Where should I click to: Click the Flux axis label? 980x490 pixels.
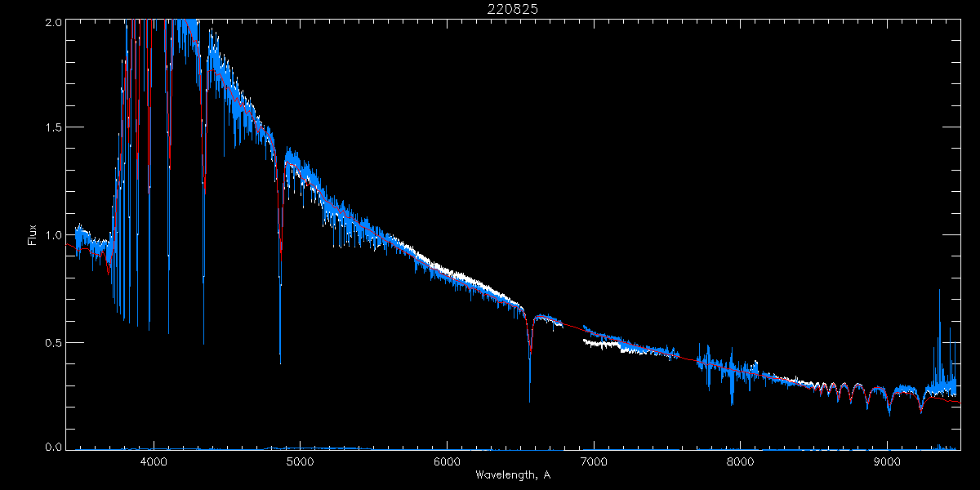pyautogui.click(x=32, y=235)
